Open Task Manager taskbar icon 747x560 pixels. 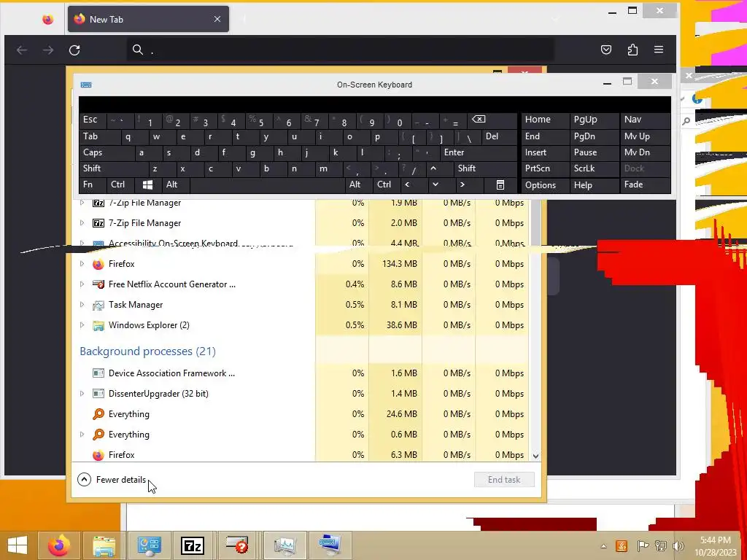285,545
